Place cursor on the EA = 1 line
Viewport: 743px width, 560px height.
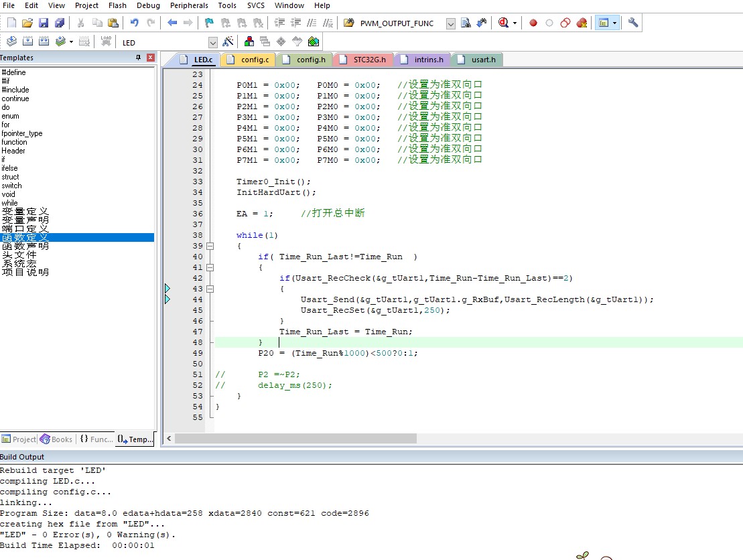click(255, 214)
